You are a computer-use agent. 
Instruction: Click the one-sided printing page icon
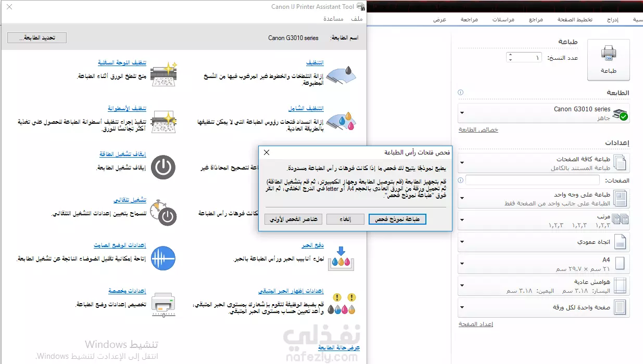pyautogui.click(x=620, y=198)
